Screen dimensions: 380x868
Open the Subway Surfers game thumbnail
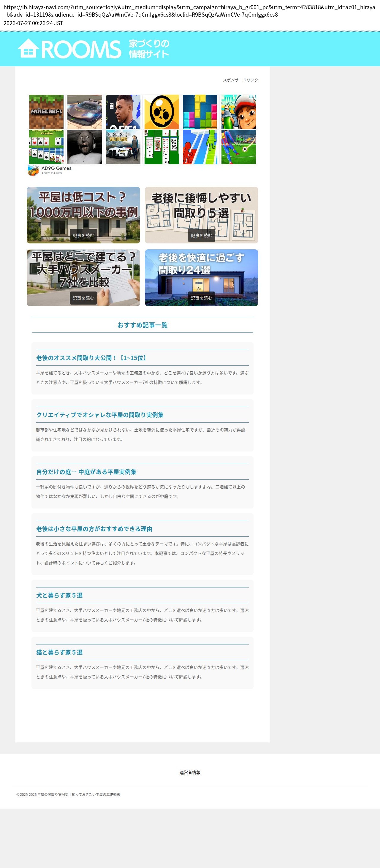(x=238, y=112)
